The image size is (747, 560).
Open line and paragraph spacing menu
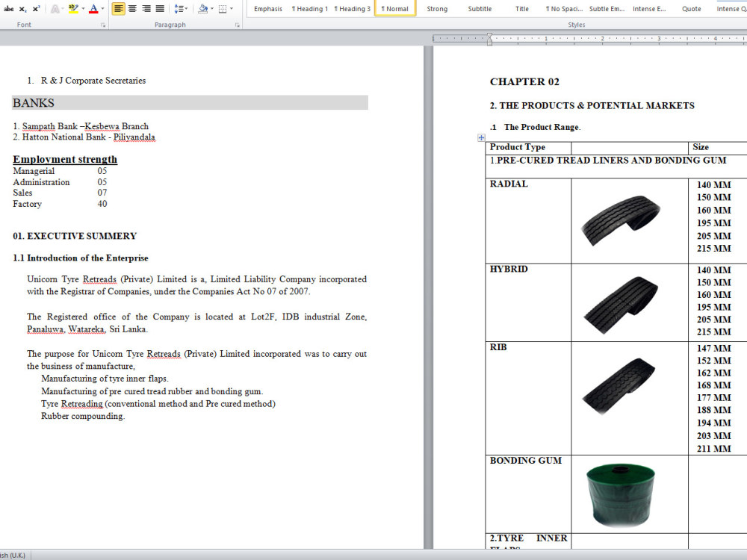(x=181, y=8)
